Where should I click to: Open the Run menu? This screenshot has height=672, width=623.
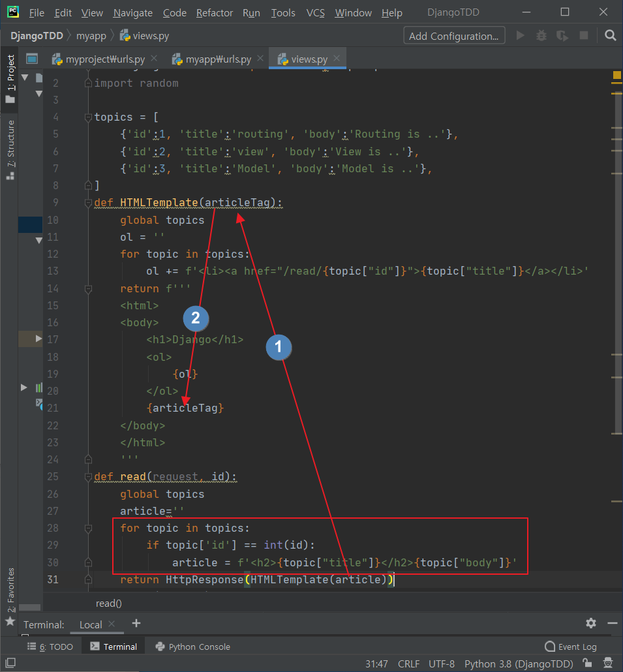tap(251, 13)
